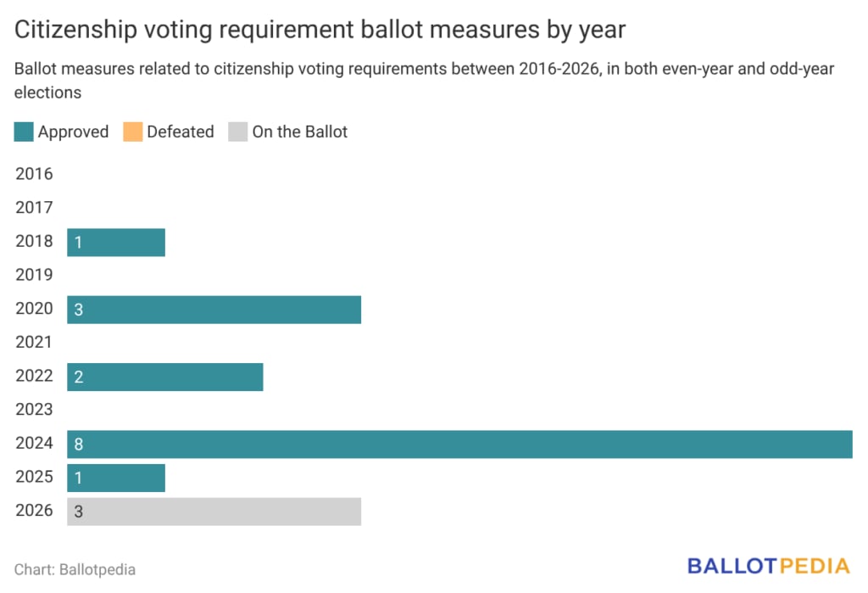Click the 2016 year label
The height and width of the screenshot is (593, 868).
(34, 174)
